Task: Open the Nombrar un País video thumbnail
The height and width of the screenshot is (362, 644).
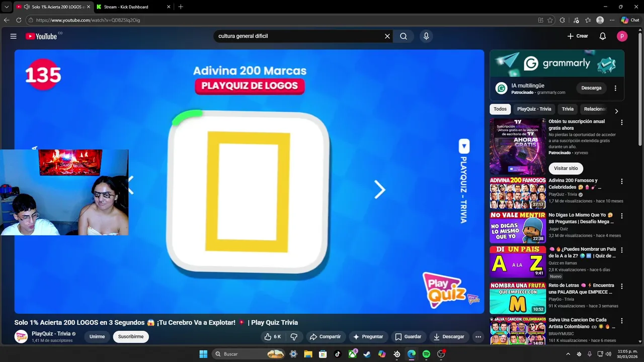Action: pos(518,261)
